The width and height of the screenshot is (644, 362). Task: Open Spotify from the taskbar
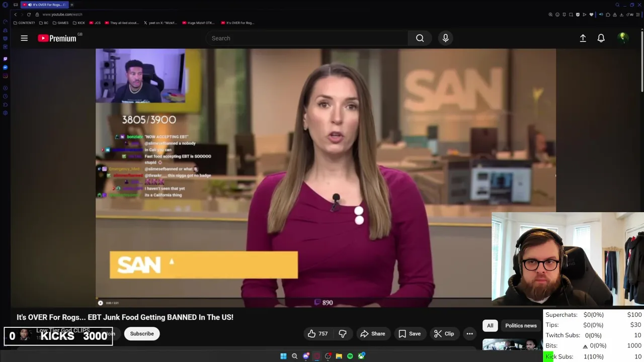tap(350, 356)
